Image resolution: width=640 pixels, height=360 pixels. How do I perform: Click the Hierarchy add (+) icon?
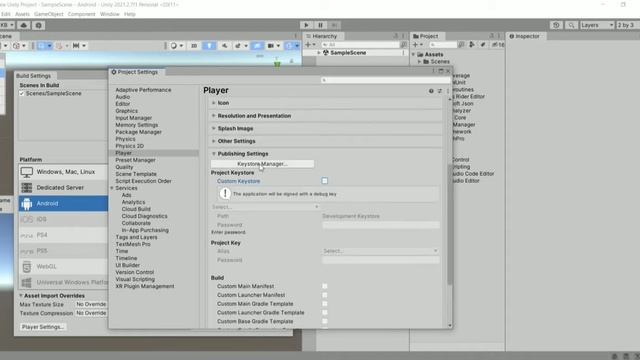[308, 44]
